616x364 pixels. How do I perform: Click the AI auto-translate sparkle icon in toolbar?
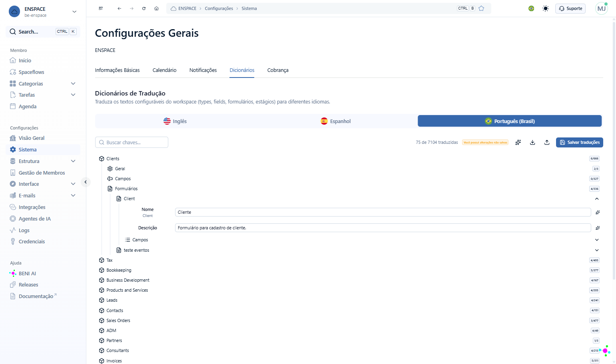(518, 142)
